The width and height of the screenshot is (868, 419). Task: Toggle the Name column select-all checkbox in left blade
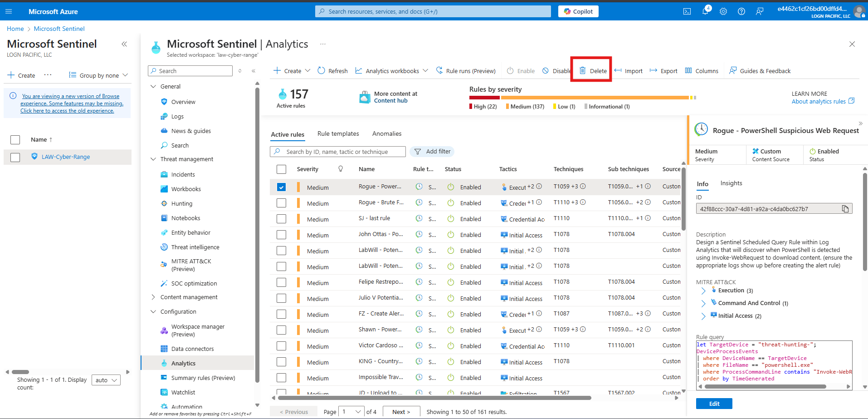15,140
